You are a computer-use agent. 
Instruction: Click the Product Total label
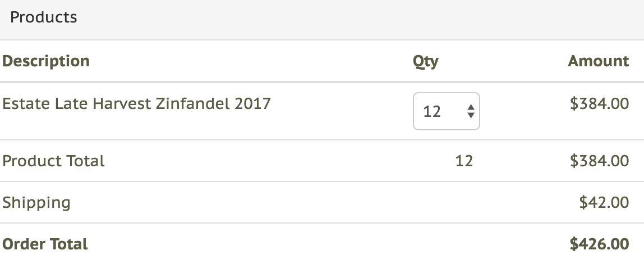pyautogui.click(x=54, y=161)
